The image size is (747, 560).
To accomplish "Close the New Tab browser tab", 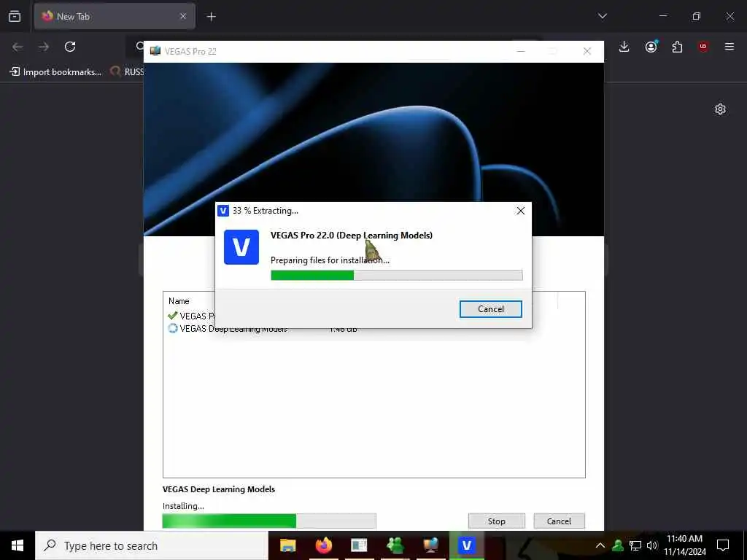I will coord(183,16).
